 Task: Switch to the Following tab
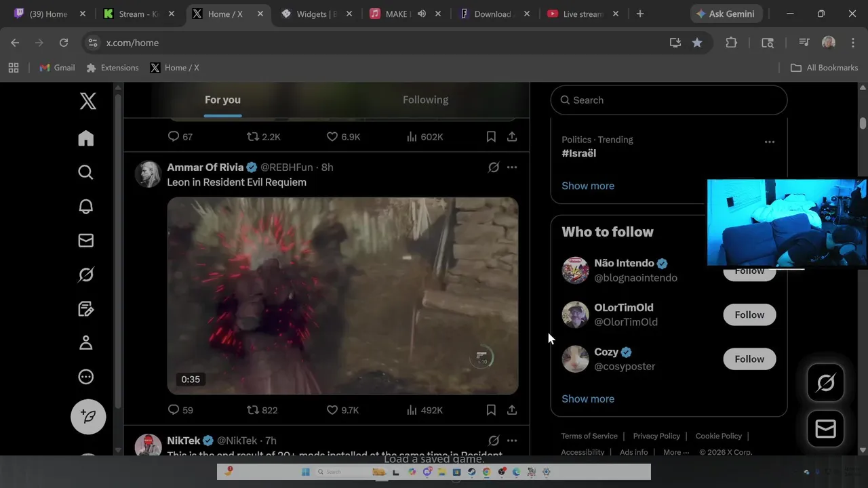click(x=425, y=100)
